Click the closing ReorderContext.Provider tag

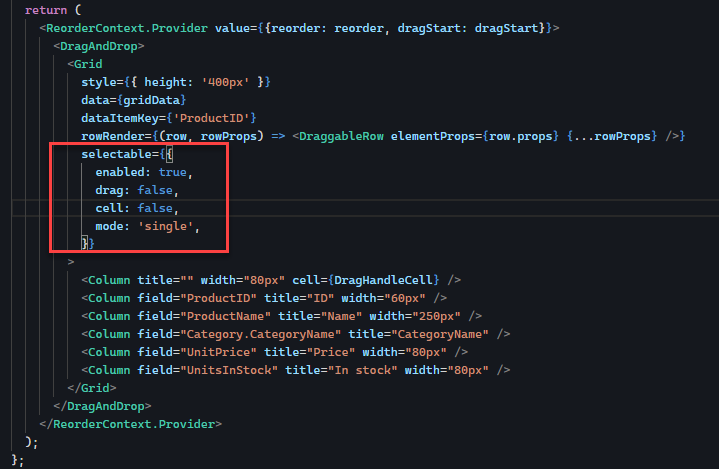pos(135,423)
